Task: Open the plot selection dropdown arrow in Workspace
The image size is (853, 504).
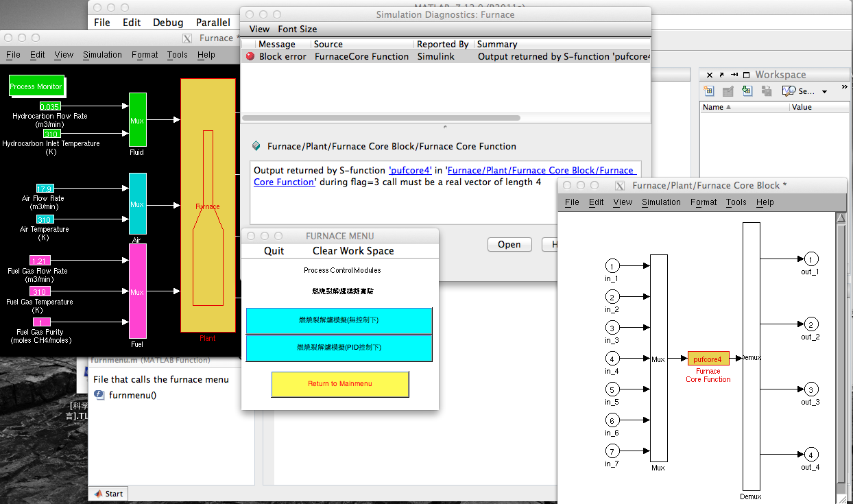Action: pyautogui.click(x=824, y=92)
